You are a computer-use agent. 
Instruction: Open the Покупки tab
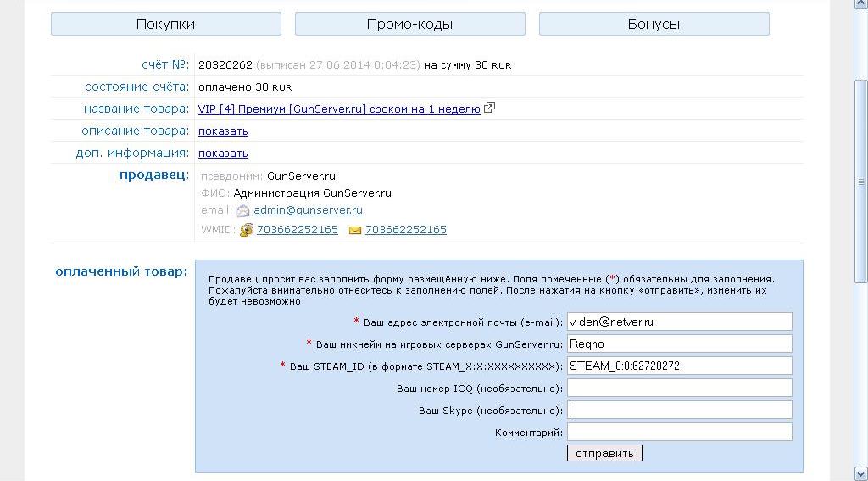[165, 24]
